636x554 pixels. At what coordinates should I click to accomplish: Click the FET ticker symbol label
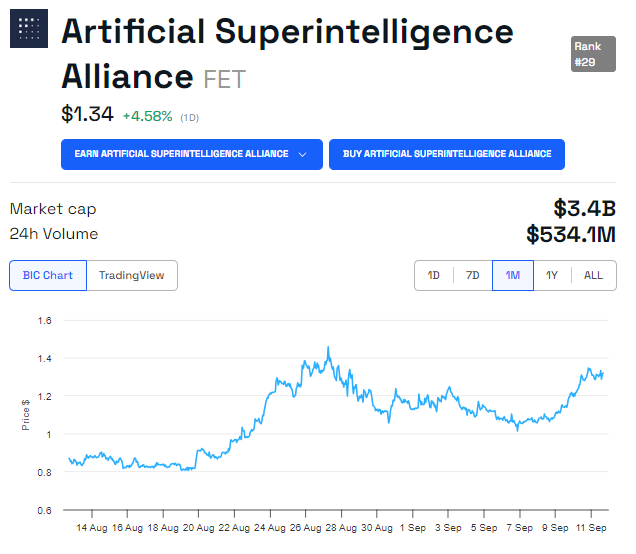(x=224, y=78)
